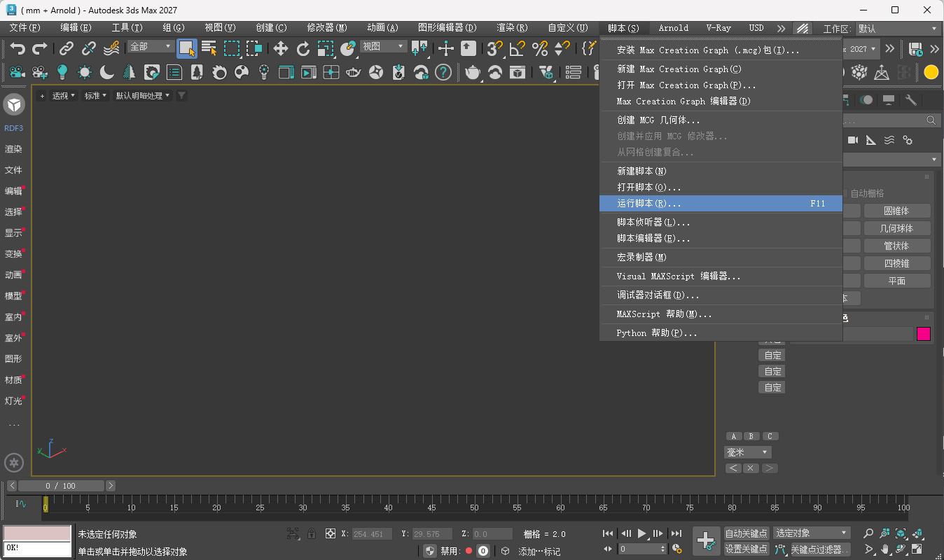Image resolution: width=944 pixels, height=560 pixels.
Task: Click the time slider showing 0 / 100
Action: 61,486
